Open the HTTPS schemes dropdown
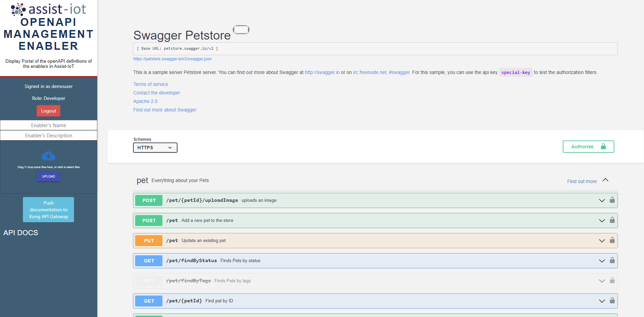644x317 pixels. (x=155, y=148)
